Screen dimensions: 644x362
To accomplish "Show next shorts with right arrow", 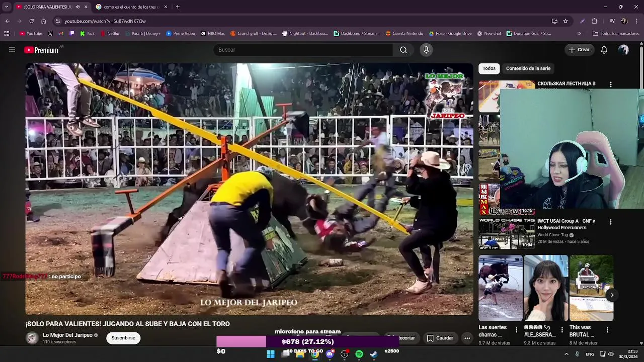I will [x=612, y=295].
